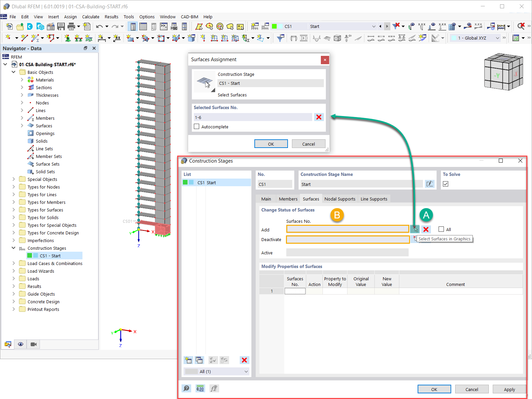Image resolution: width=532 pixels, height=399 pixels.
Task: Click next stage arrow in toolbar
Action: 387,26
